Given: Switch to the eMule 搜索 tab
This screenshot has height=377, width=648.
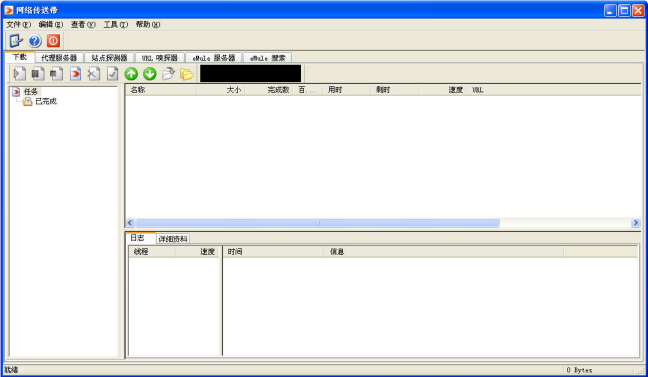Looking at the screenshot, I should (267, 58).
